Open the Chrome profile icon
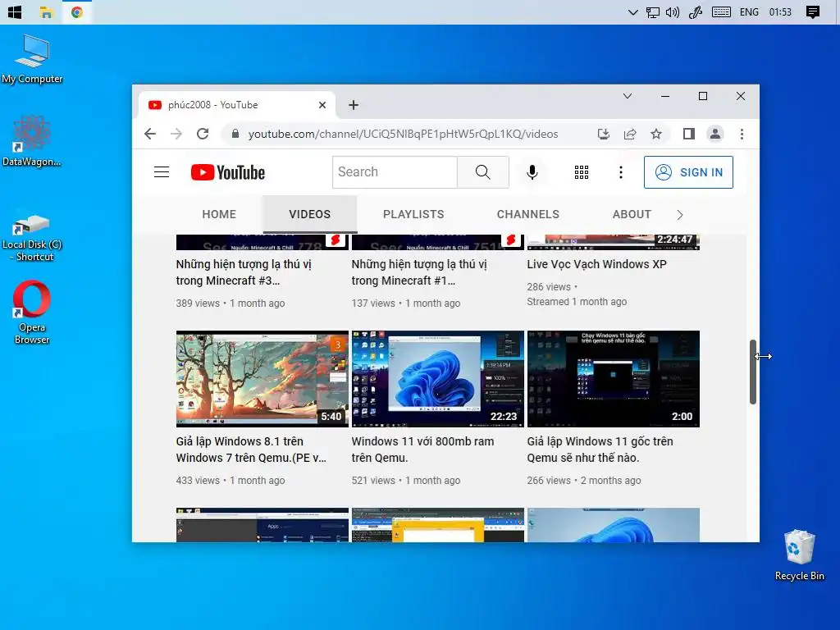This screenshot has height=630, width=840. [715, 134]
